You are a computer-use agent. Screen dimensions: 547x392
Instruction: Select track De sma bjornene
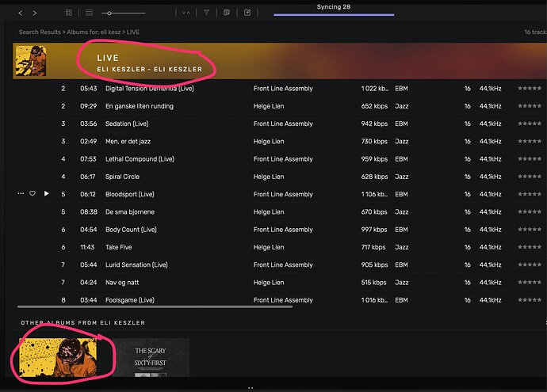[x=130, y=212]
